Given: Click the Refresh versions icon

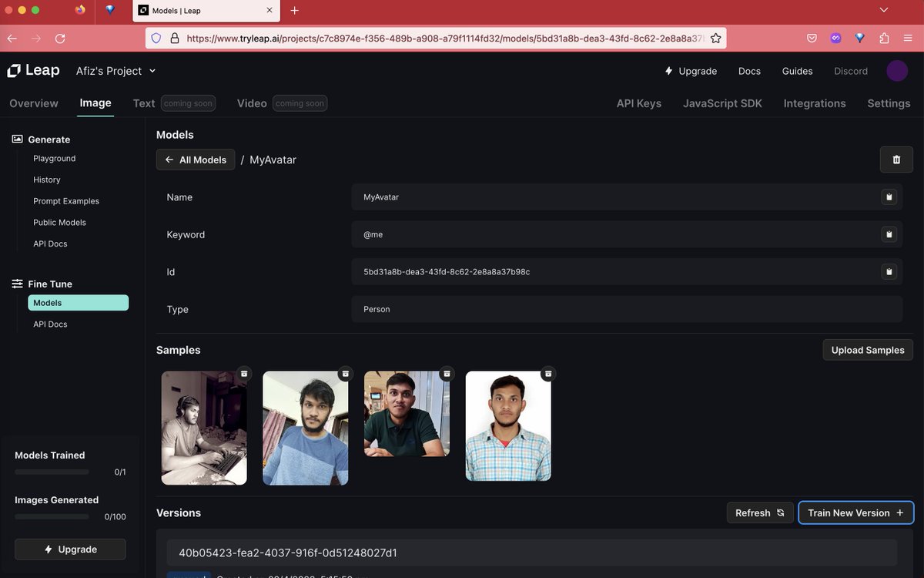Looking at the screenshot, I should pyautogui.click(x=779, y=512).
